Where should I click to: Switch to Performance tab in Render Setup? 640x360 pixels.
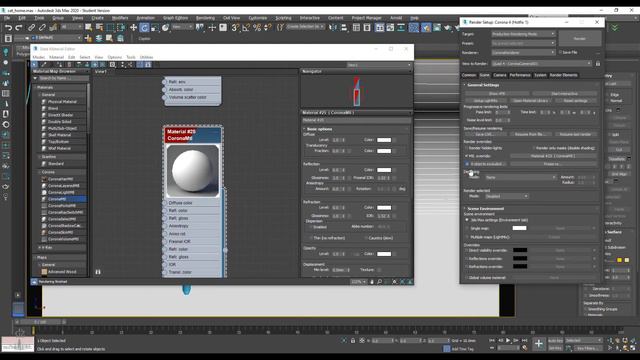coord(520,75)
